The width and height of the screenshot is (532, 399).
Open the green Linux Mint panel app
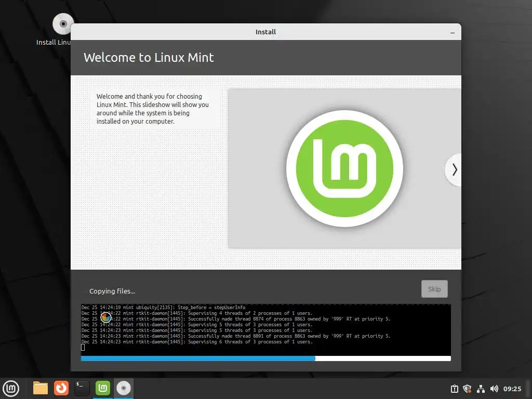103,388
